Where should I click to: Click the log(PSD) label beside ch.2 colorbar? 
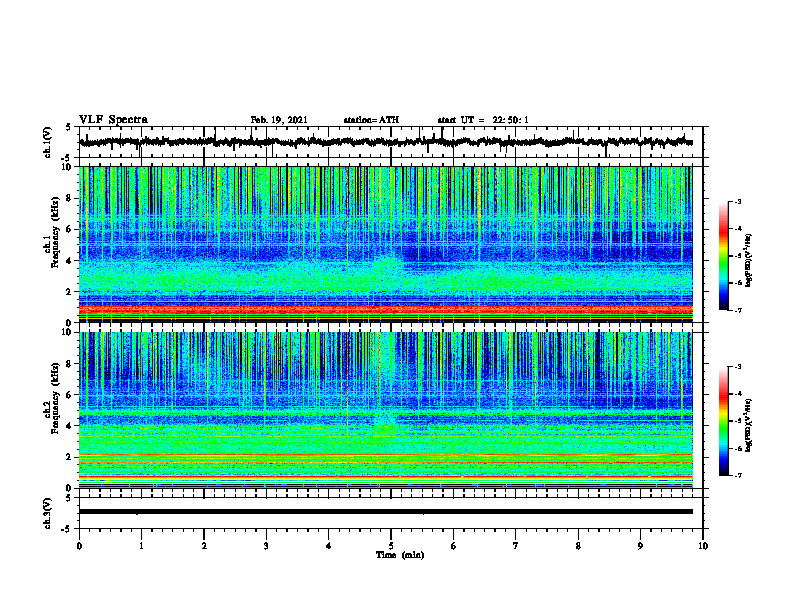click(749, 424)
